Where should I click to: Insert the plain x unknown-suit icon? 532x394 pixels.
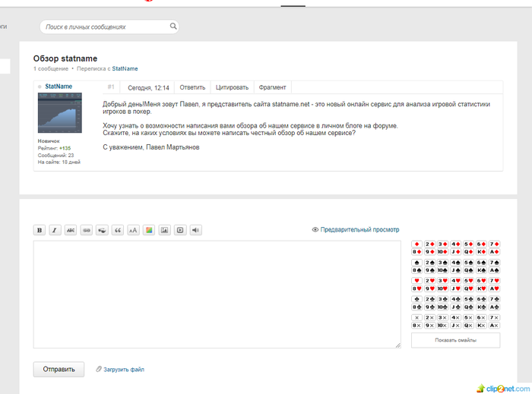click(416, 318)
